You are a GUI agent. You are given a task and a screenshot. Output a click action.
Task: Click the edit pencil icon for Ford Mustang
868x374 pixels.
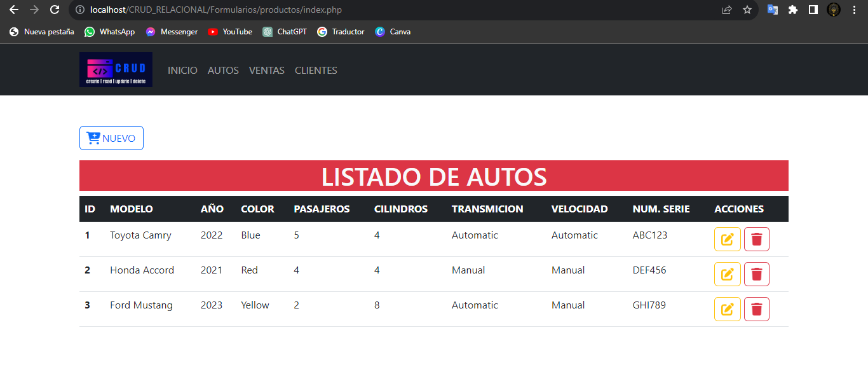[x=727, y=308]
